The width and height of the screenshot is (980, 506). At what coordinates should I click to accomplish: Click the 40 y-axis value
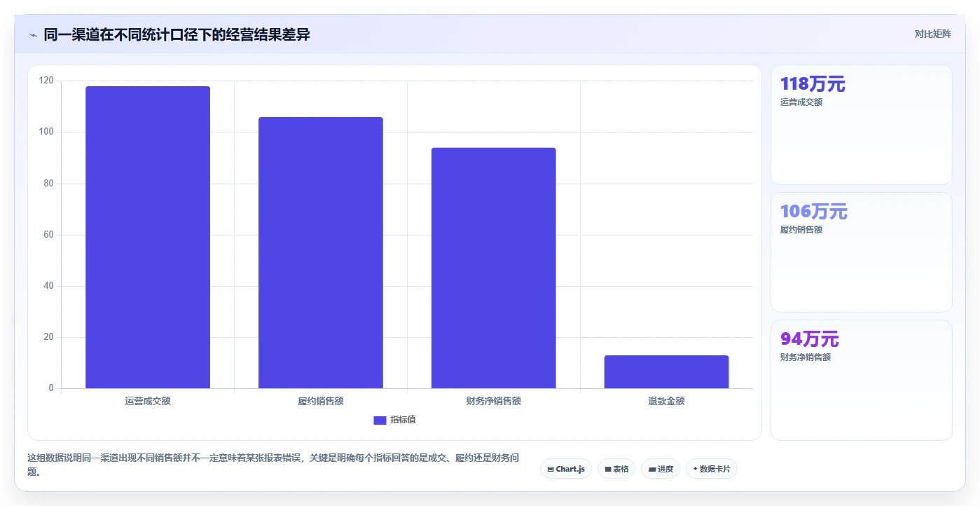pyautogui.click(x=48, y=286)
